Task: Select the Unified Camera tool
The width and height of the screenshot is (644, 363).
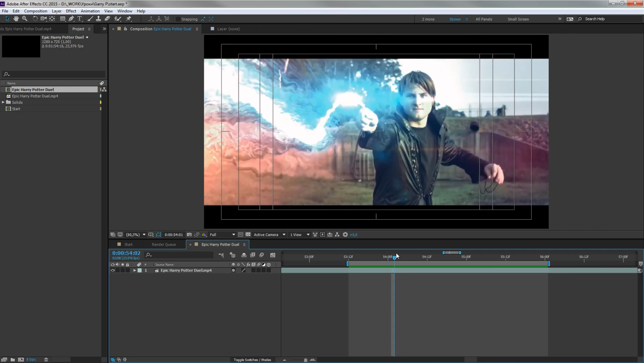Action: pyautogui.click(x=43, y=19)
